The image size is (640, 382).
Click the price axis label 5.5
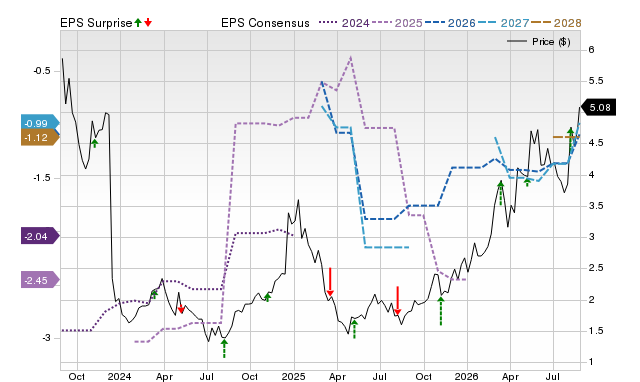coord(595,81)
